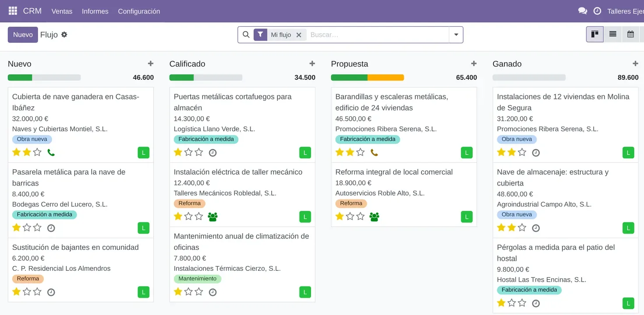
Task: Open Pérgolas a medida card
Action: point(565,276)
